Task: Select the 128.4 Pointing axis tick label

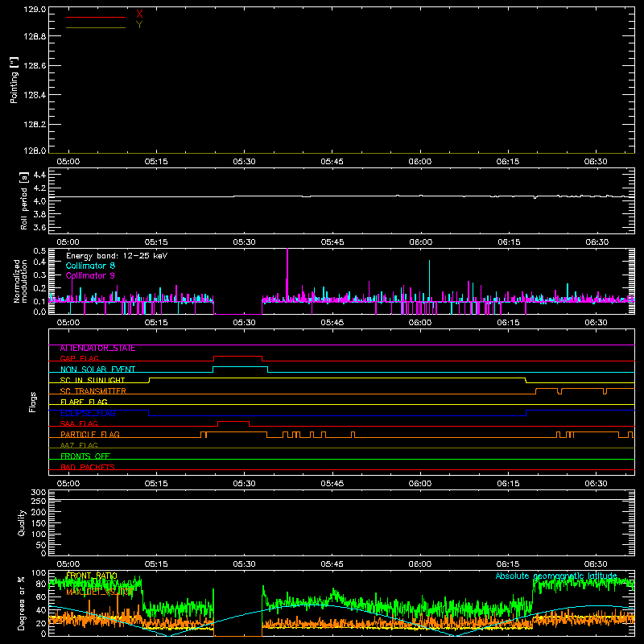Action: click(x=35, y=95)
